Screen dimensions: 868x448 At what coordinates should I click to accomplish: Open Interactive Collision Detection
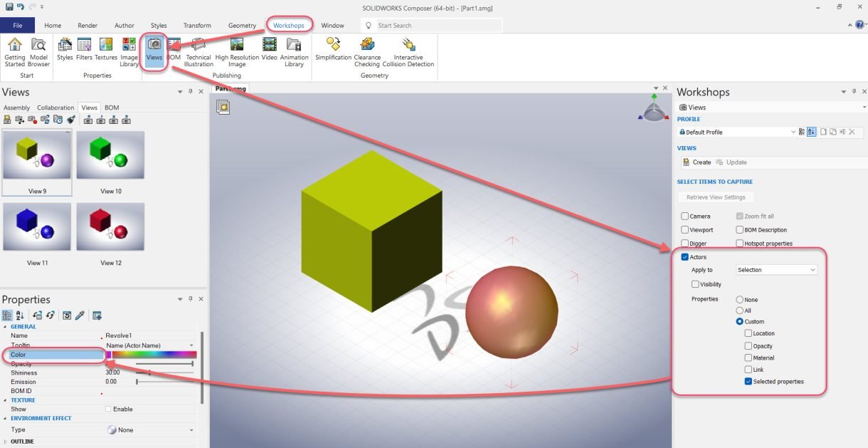point(408,52)
